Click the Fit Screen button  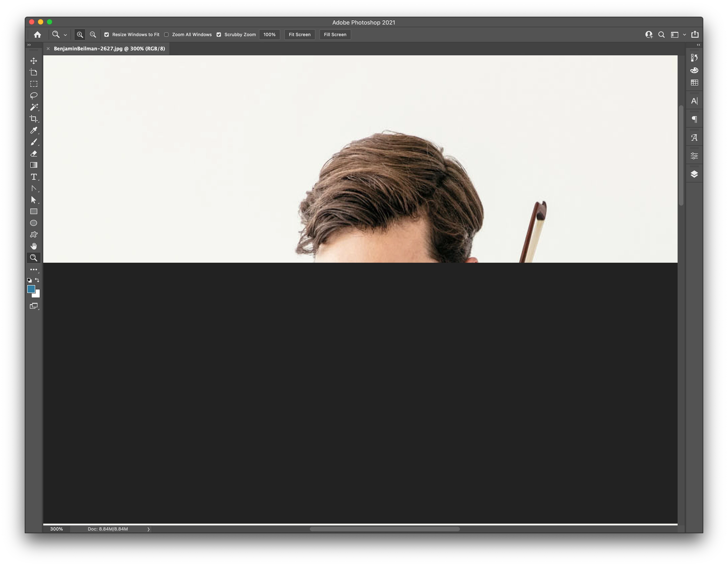[299, 35]
